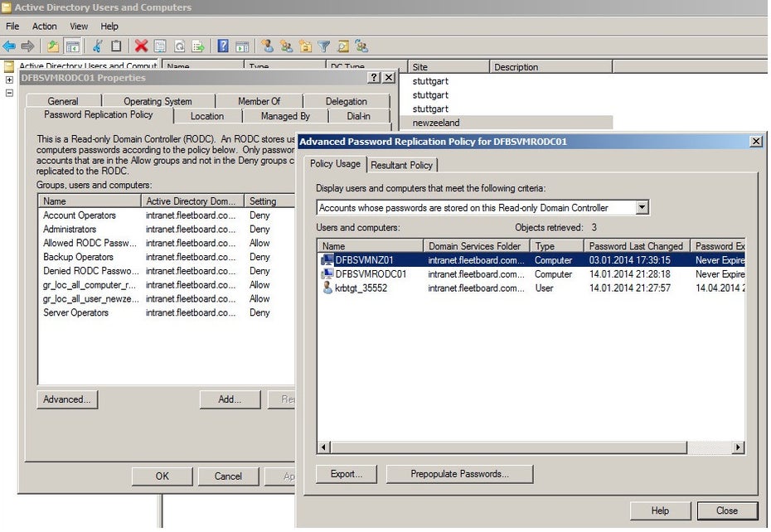Image resolution: width=771 pixels, height=532 pixels.
Task: Sort by the Domain Services Folder column
Action: [476, 246]
